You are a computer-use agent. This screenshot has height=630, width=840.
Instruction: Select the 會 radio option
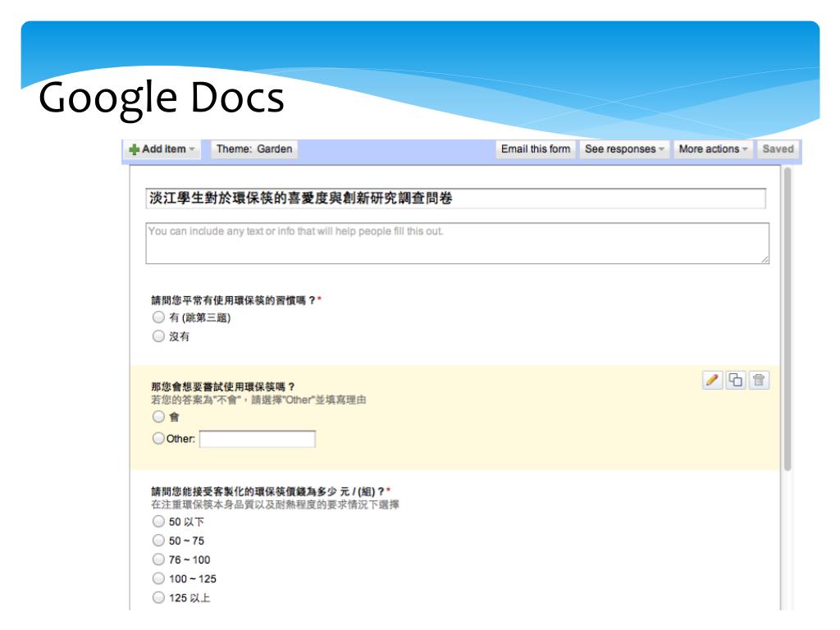tap(158, 416)
